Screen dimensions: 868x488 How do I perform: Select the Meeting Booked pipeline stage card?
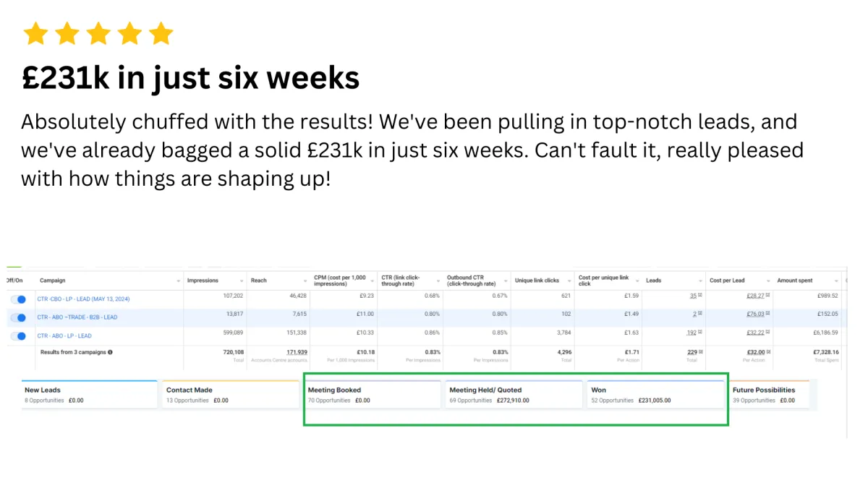pos(373,395)
